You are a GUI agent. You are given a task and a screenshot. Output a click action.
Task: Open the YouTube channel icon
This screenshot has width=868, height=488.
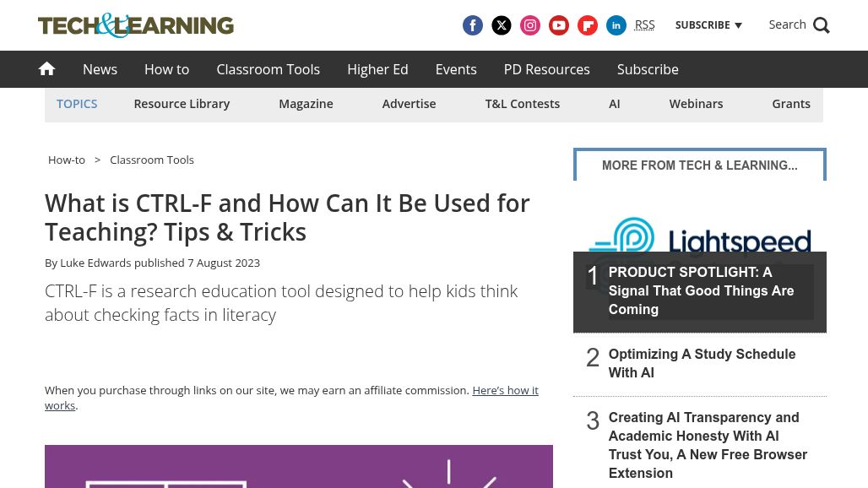[559, 25]
